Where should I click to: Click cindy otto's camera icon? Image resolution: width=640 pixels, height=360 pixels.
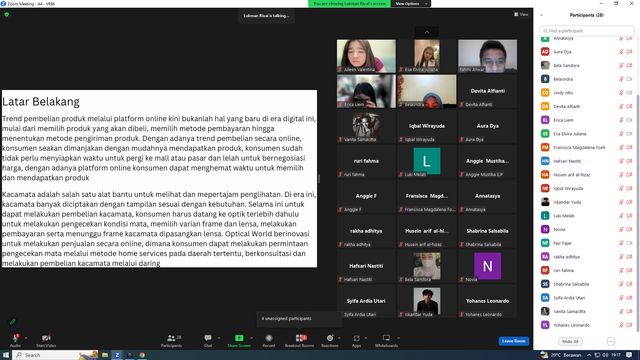629,93
